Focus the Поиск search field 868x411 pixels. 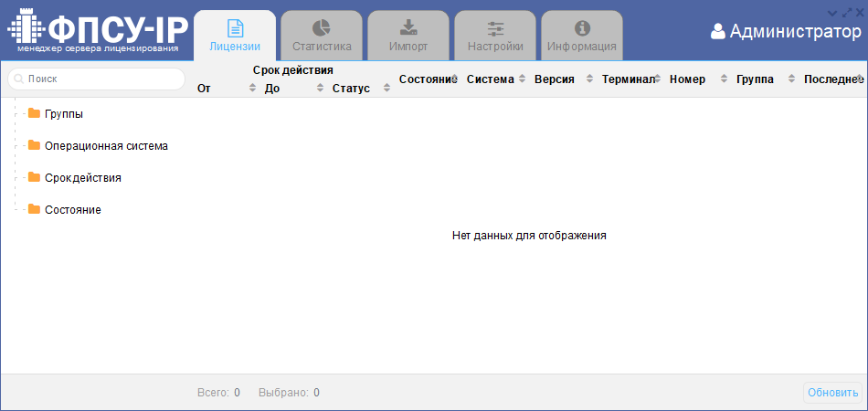(102, 79)
